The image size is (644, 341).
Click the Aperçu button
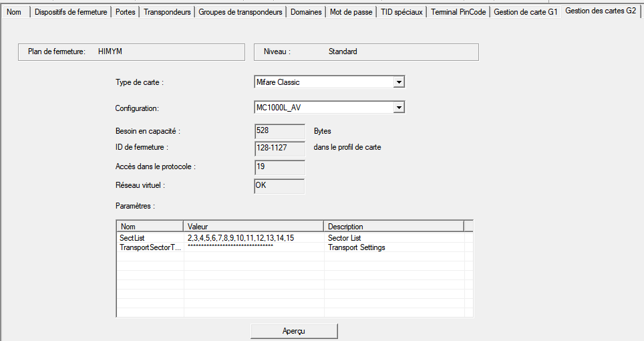click(x=294, y=331)
